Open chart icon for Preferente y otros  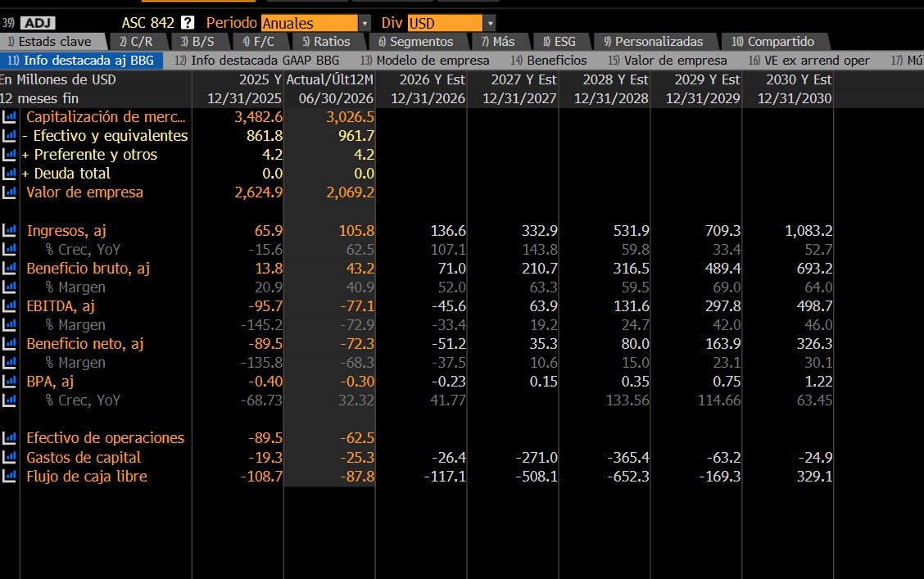tap(10, 154)
